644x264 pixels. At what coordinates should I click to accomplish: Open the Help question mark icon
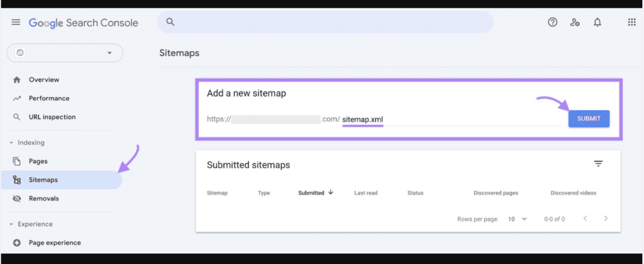click(552, 22)
